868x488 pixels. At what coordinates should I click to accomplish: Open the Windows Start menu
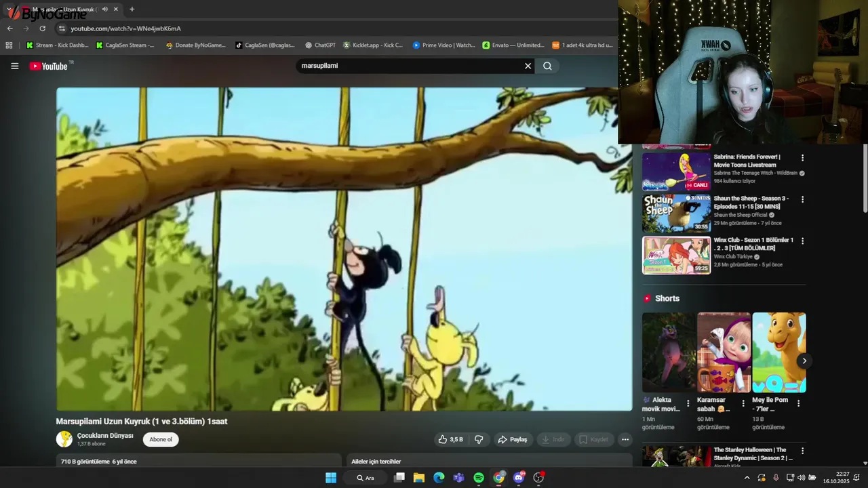click(x=331, y=478)
